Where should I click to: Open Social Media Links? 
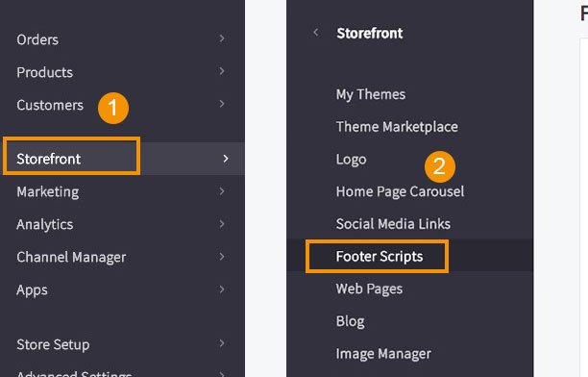(393, 224)
